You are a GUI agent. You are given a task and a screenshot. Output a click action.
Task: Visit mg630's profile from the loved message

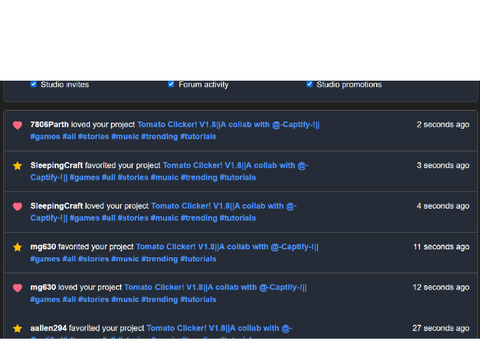[x=43, y=287]
